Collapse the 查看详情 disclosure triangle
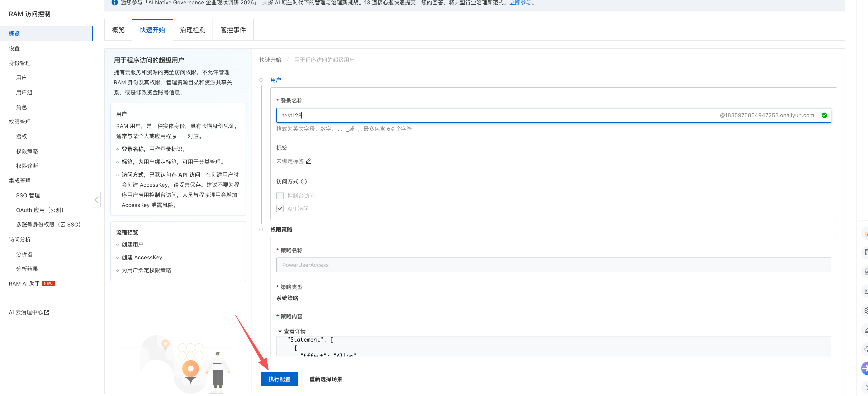Screen dimensions: 868x396 pos(280,331)
